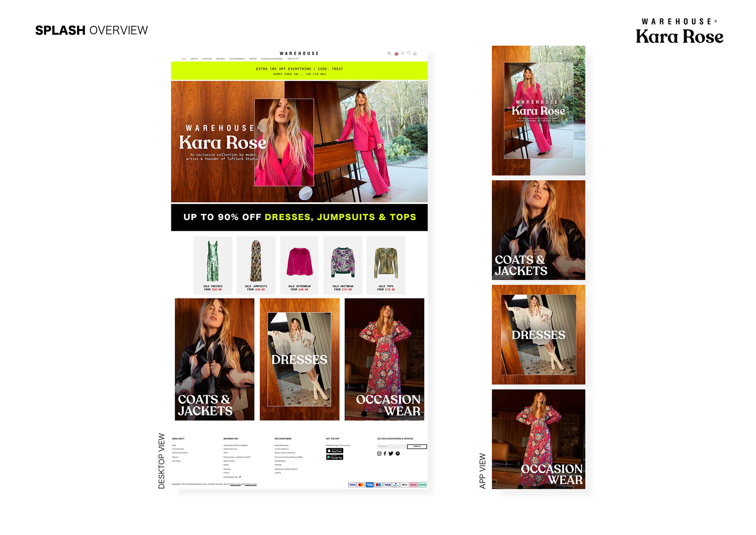Click the Sustainability Plan footer link
This screenshot has width=756, height=535.
click(x=231, y=477)
